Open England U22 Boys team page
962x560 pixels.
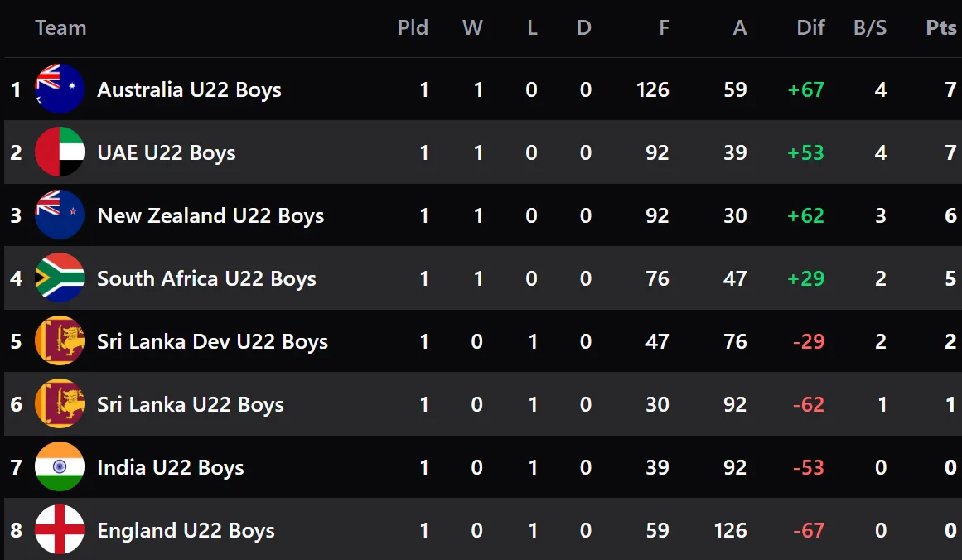coord(186,530)
